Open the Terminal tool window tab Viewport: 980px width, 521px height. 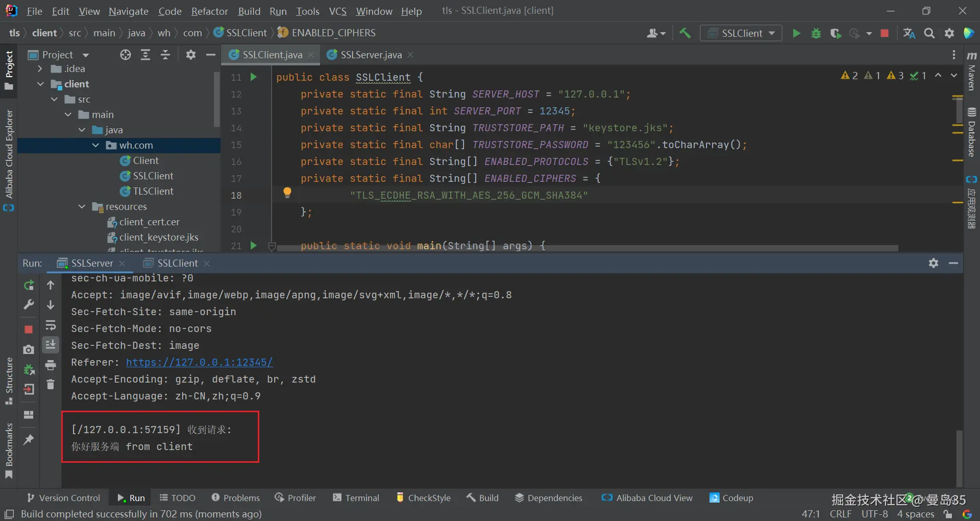pyautogui.click(x=356, y=498)
